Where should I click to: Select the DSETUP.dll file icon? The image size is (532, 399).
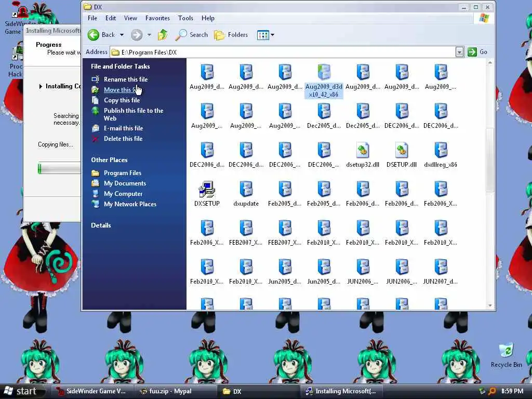(x=402, y=155)
